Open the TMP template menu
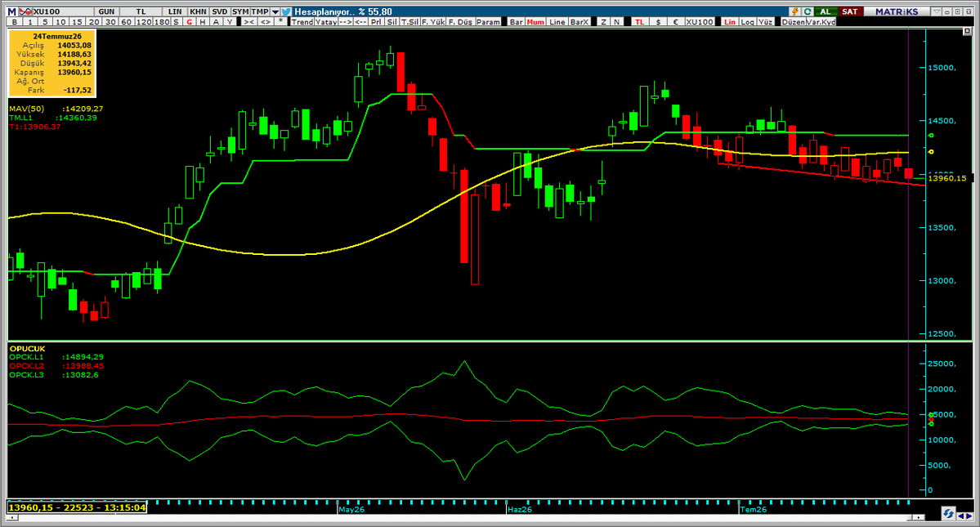 coord(260,11)
